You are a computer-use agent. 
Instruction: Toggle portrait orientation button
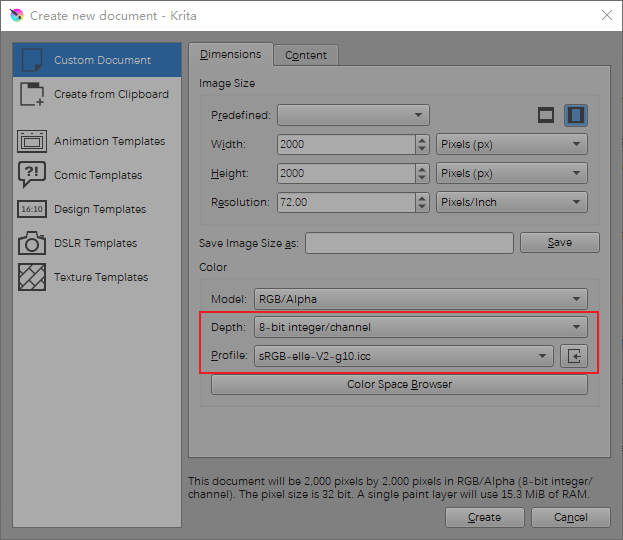pyautogui.click(x=575, y=115)
